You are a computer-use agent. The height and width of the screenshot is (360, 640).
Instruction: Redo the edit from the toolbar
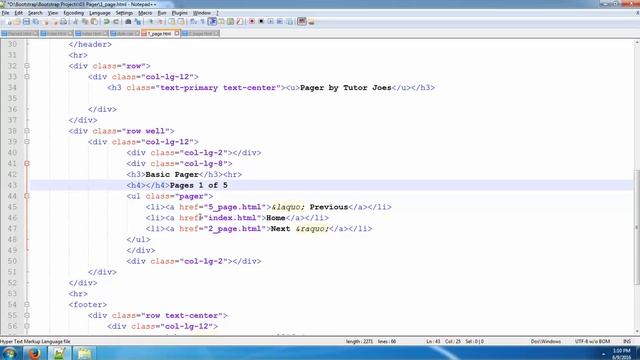point(116,22)
